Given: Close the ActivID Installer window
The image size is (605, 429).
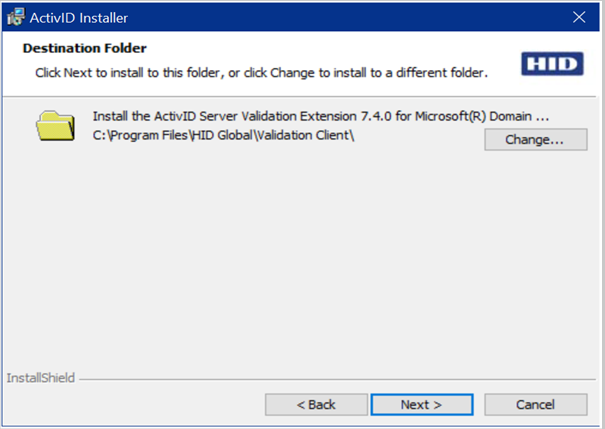Looking at the screenshot, I should (x=579, y=18).
